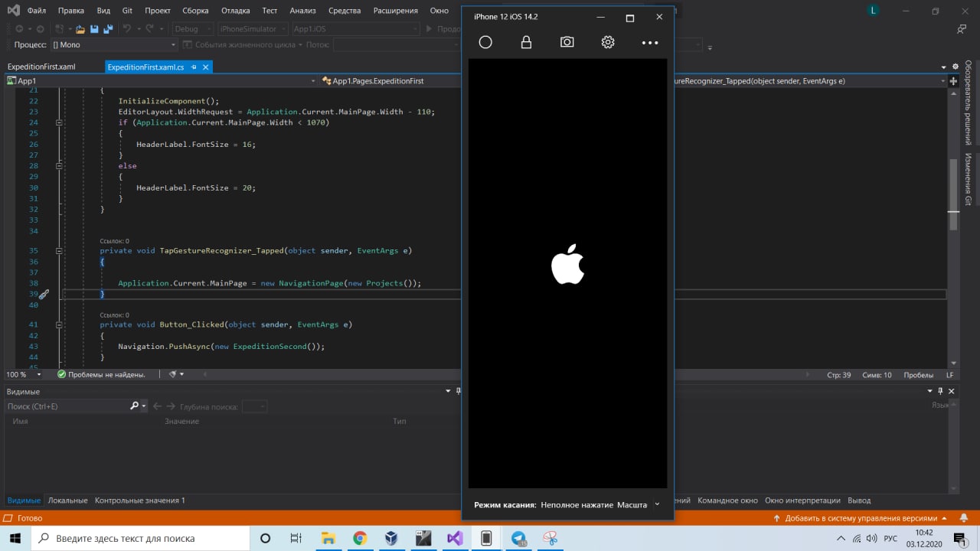Collapse the code block at line 24
Image resolution: width=980 pixels, height=551 pixels.
coord(59,122)
